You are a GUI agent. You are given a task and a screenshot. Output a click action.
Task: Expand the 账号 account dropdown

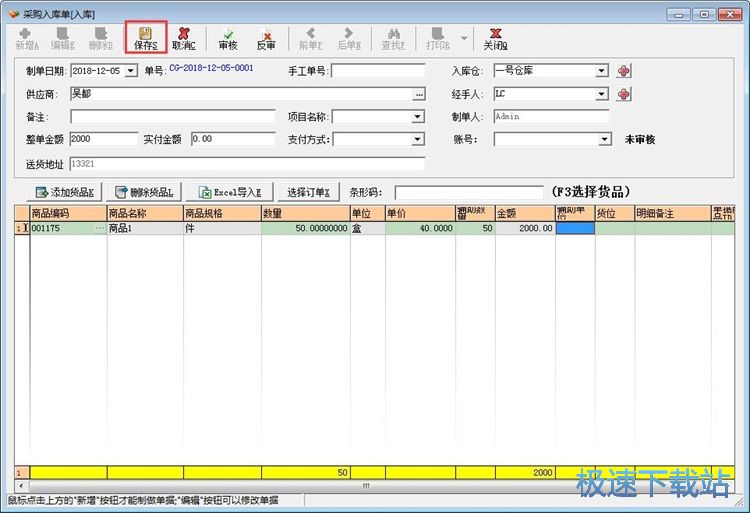[605, 140]
